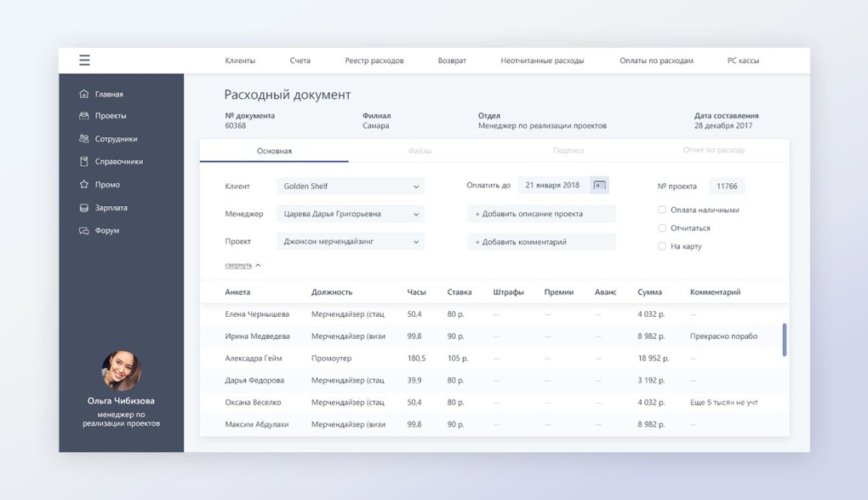
Task: Click the table's vertical scrollbar thumb
Action: (785, 339)
